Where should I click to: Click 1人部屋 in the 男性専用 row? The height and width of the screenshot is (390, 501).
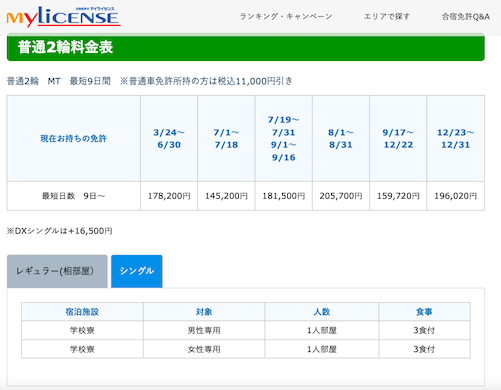point(322,330)
